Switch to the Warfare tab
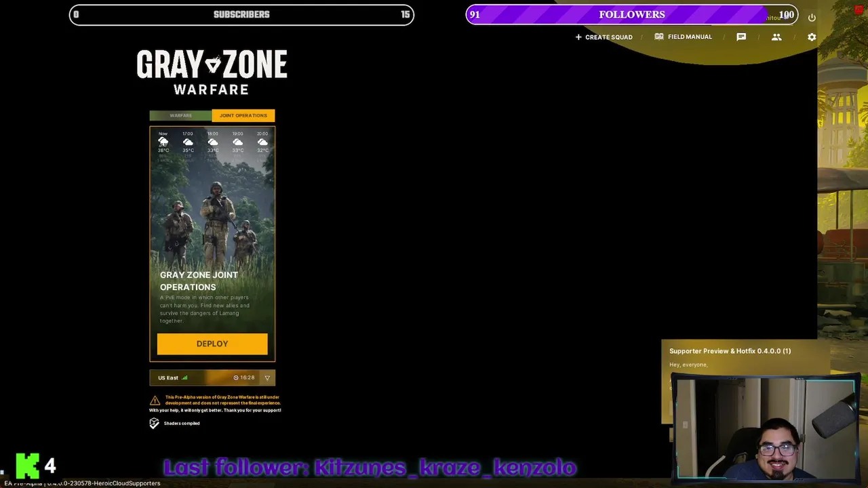868x488 pixels. [x=180, y=115]
